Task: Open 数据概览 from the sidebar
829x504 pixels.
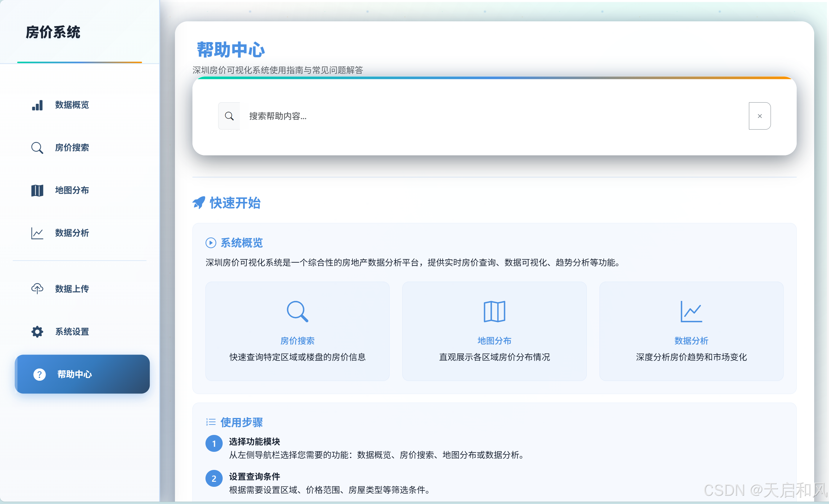Action: pos(82,105)
